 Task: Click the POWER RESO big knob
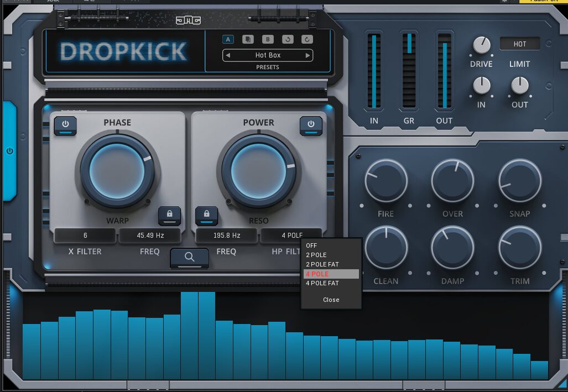[259, 171]
